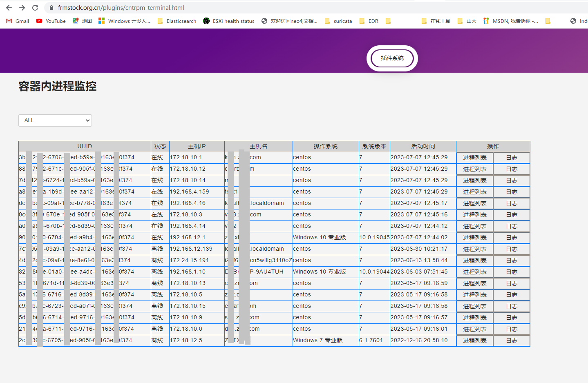The image size is (588, 383).
Task: Open 进程列表 for host 172.18.10.15
Action: 475,306
